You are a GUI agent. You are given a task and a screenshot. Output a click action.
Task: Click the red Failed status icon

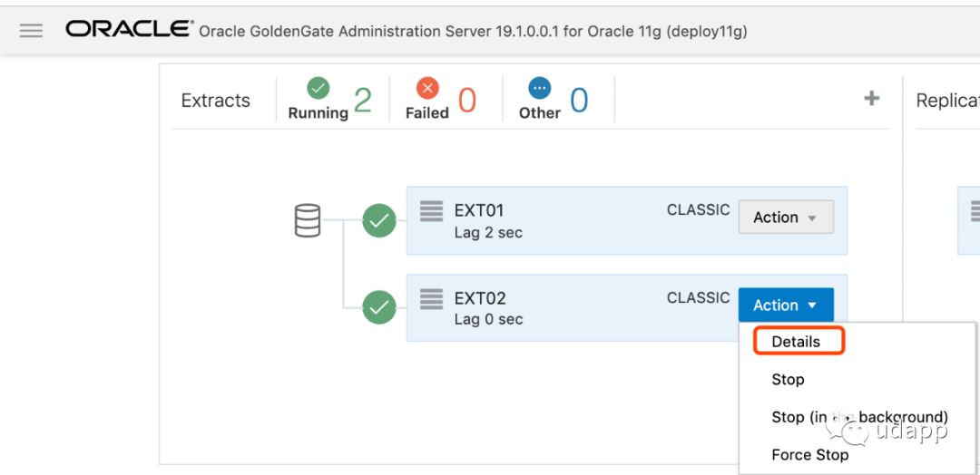tap(426, 88)
